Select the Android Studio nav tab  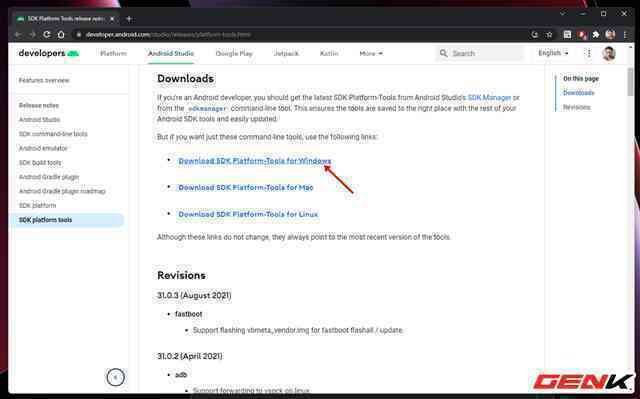pos(171,53)
